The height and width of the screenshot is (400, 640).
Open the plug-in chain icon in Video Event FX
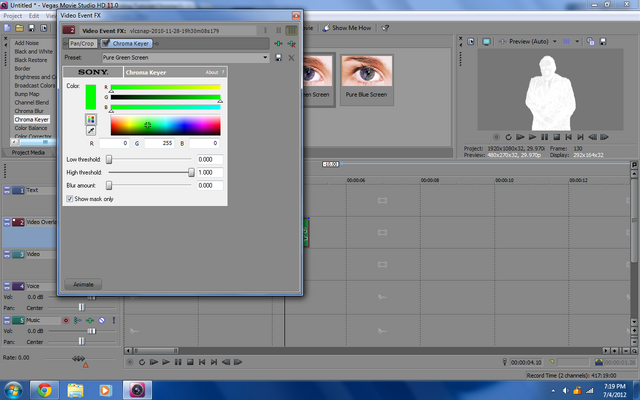pos(278,44)
